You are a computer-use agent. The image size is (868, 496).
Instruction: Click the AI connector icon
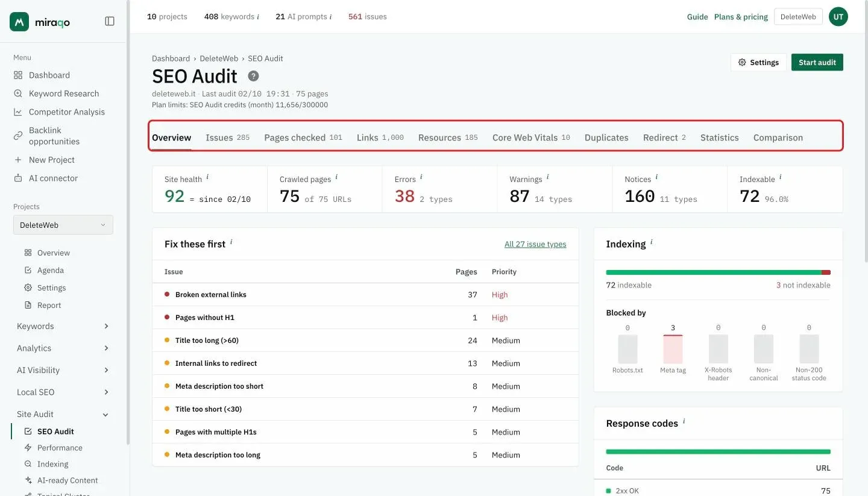[18, 178]
